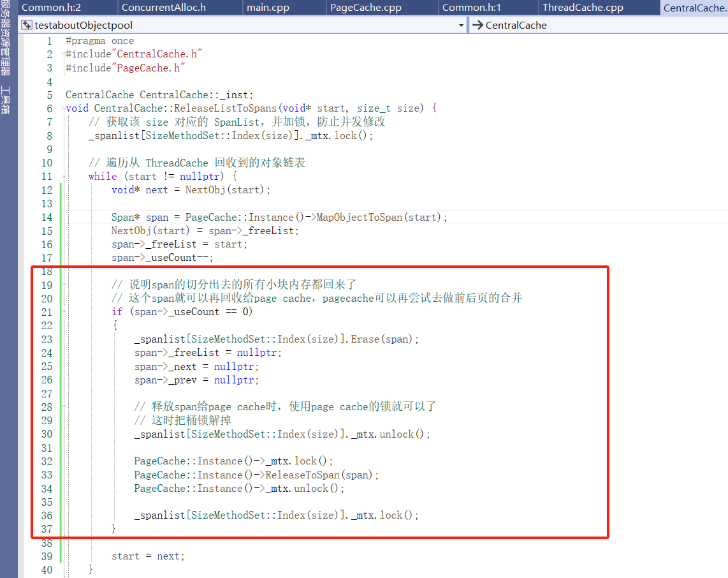The width and height of the screenshot is (728, 578).
Task: Click "span->_freeList = nullptr;" line
Action: pyautogui.click(x=208, y=353)
